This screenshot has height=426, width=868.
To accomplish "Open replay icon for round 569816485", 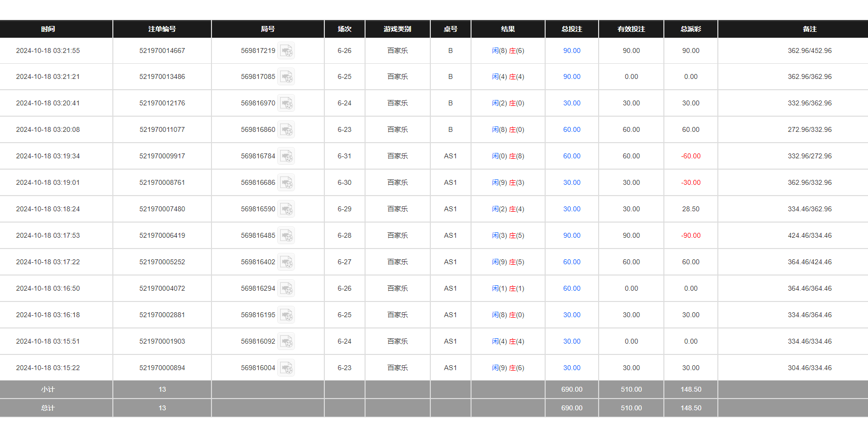I will point(286,236).
